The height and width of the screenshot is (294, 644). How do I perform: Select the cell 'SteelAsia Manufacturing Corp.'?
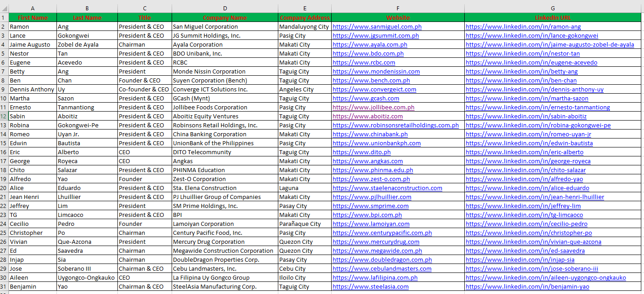pos(225,286)
